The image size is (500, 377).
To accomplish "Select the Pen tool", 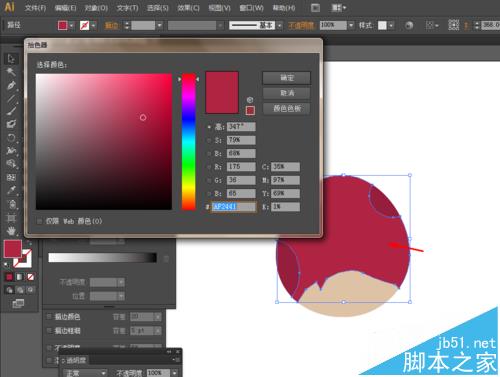I will coord(11,85).
